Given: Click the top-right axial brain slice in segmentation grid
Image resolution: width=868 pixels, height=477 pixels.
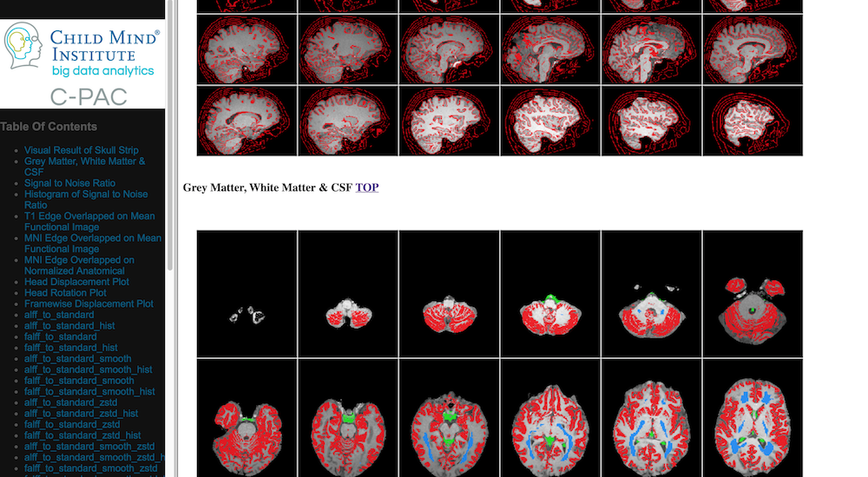Looking at the screenshot, I should click(x=753, y=295).
